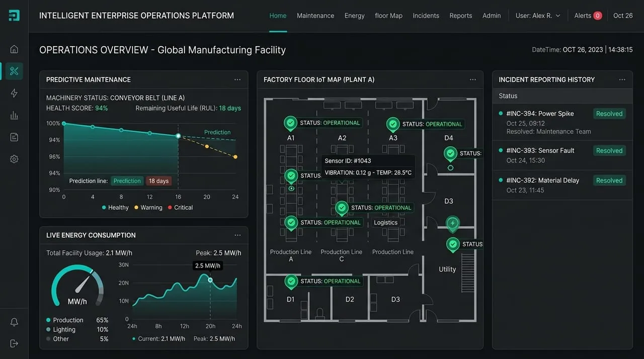Open Live Energy Consumption options menu
This screenshot has width=644, height=359.
click(x=237, y=235)
